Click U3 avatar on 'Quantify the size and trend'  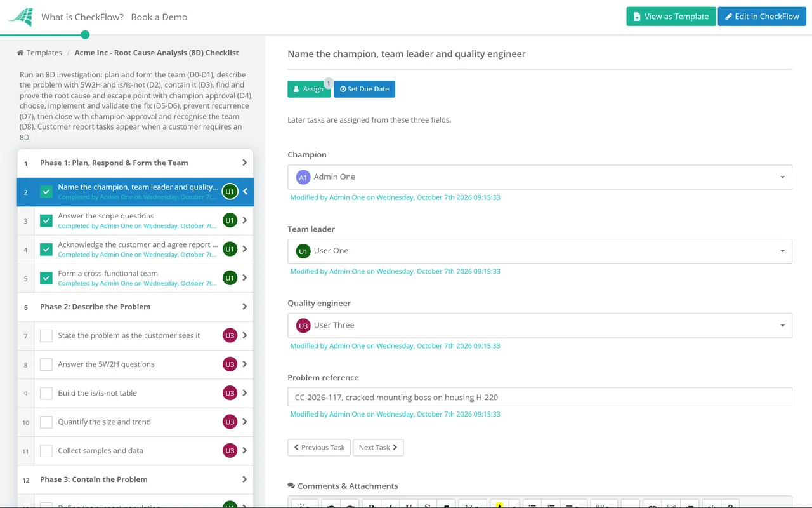[230, 422]
